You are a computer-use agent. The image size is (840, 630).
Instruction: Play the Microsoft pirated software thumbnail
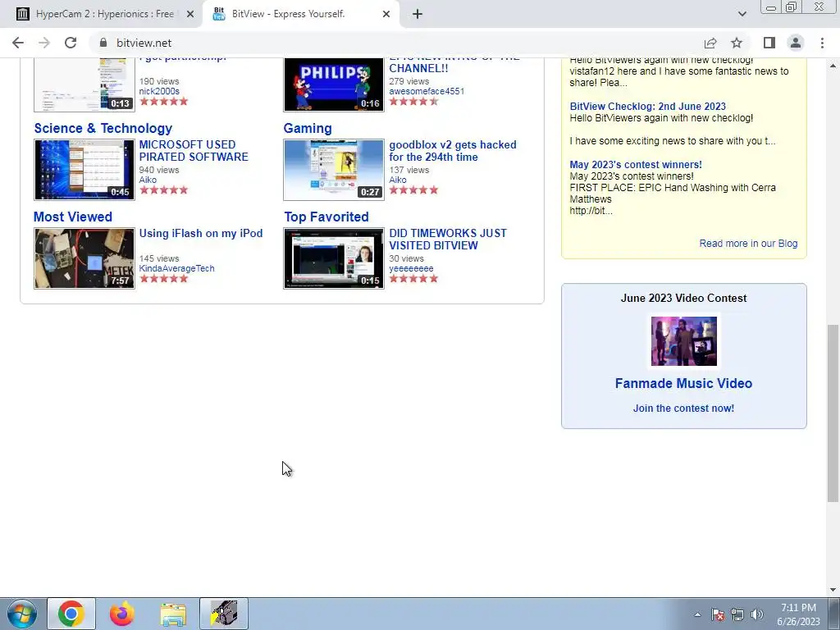pos(84,170)
